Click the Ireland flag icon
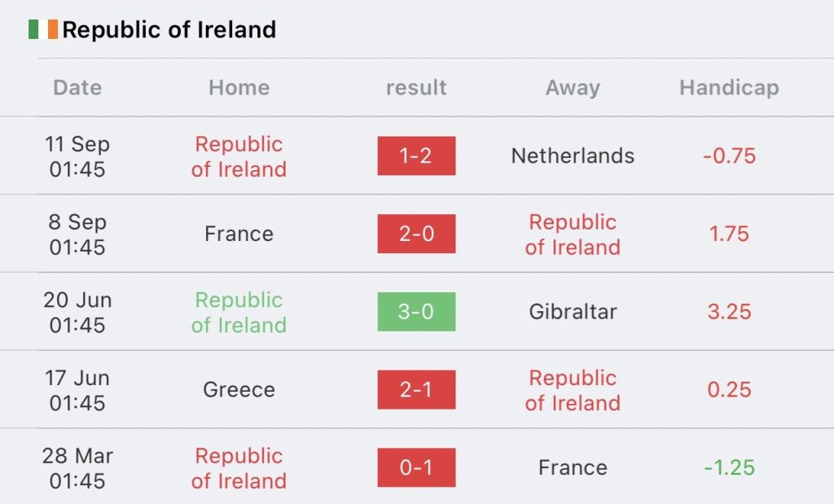Screen dimensions: 834x504 [43, 29]
